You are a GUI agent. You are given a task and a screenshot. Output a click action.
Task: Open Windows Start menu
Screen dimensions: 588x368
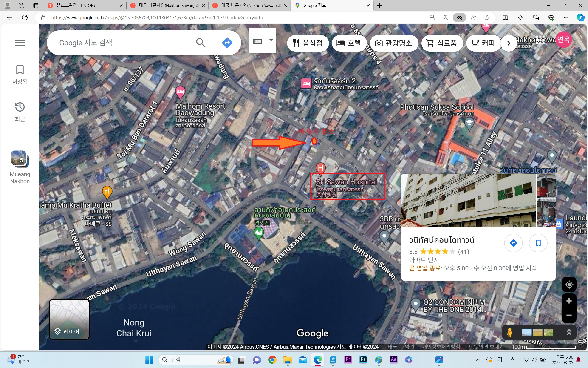149,360
